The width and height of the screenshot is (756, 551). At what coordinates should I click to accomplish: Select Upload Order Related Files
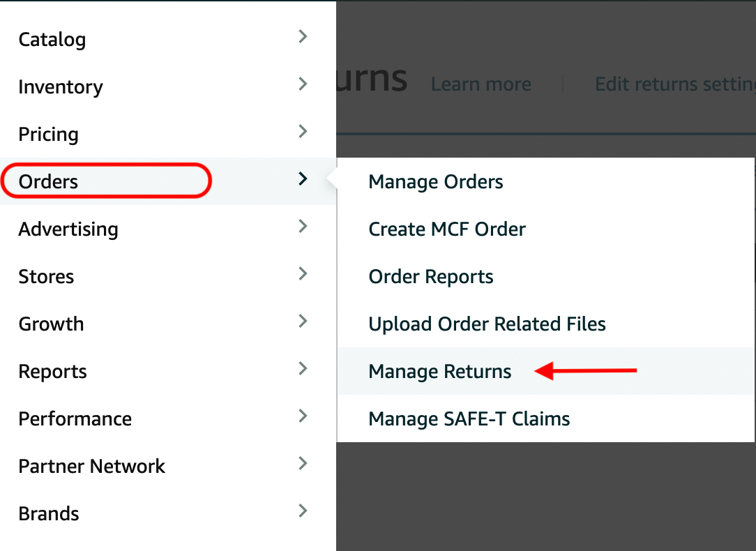545,324
